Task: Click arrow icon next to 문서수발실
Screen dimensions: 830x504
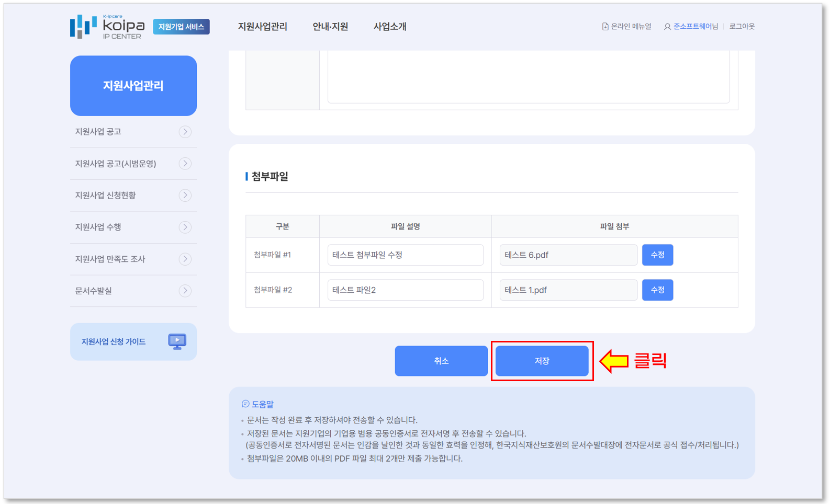Action: click(185, 291)
